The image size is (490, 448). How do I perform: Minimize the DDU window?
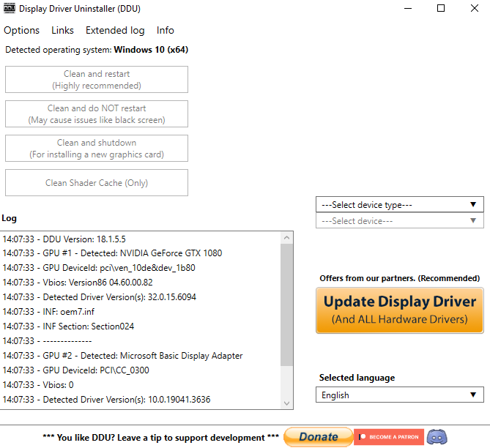click(408, 9)
